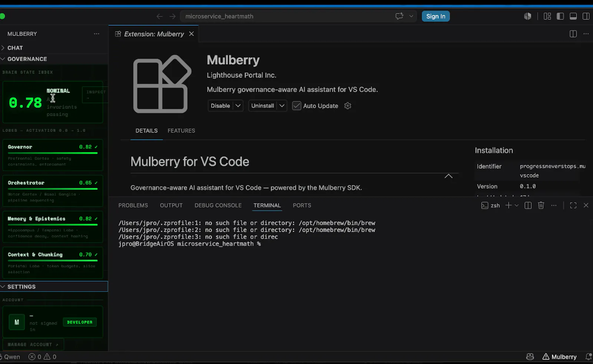Open the Disable dropdown arrow
The height and width of the screenshot is (364, 593).
(x=238, y=106)
